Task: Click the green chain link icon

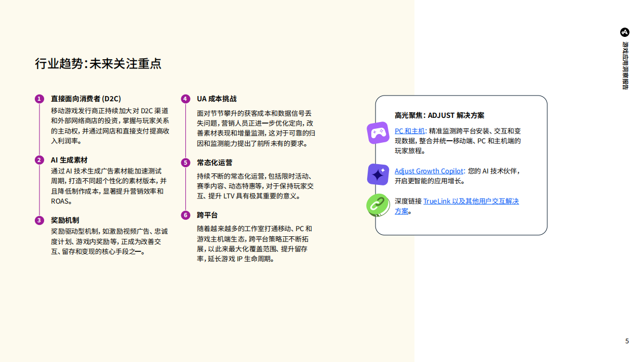Action: pyautogui.click(x=378, y=205)
